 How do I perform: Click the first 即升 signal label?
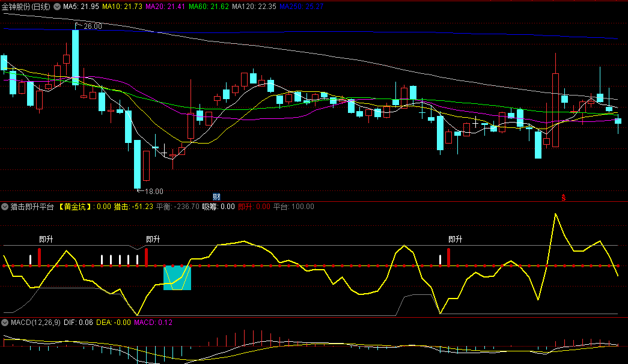click(x=46, y=239)
